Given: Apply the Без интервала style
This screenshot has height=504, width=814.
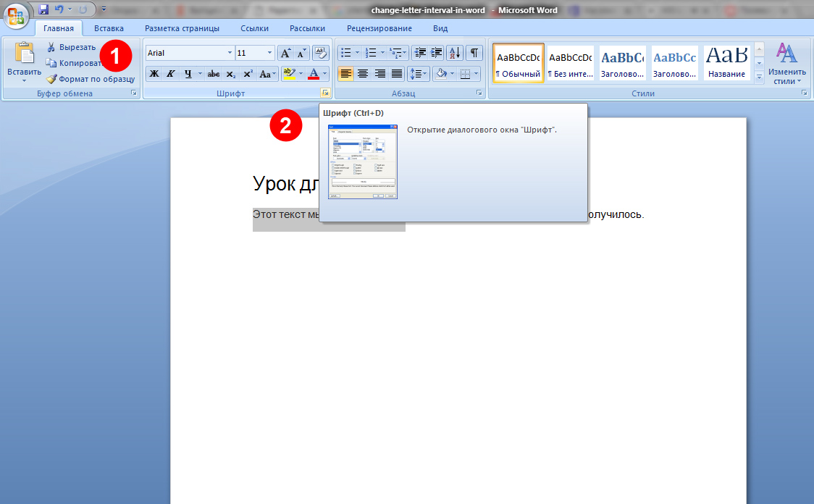Looking at the screenshot, I should click(570, 63).
